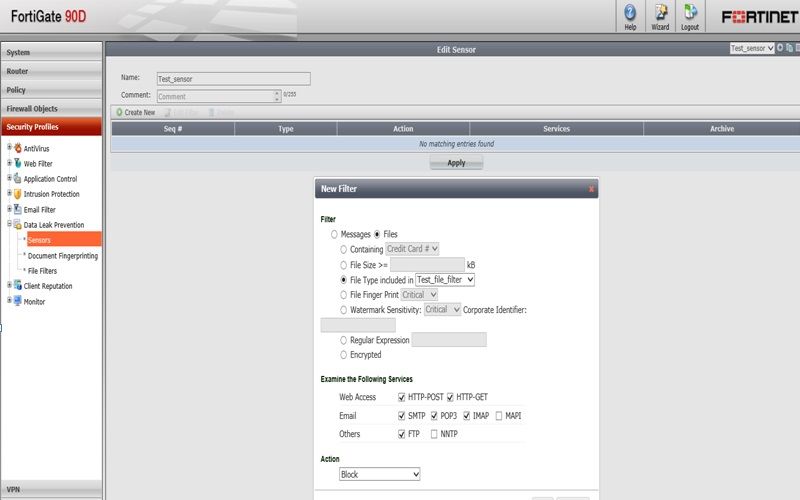Select the Containing radio option
Image resolution: width=800 pixels, height=500 pixels.
click(343, 249)
